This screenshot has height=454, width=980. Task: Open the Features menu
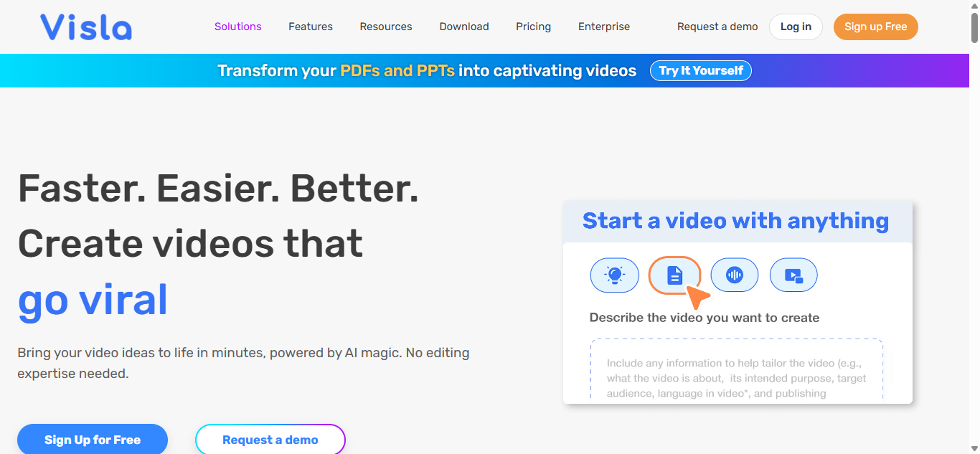coord(310,27)
